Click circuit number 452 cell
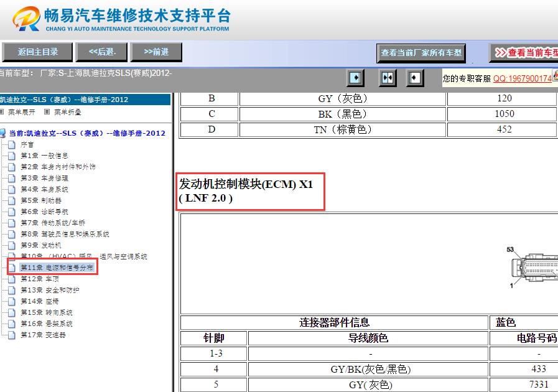Image resolution: width=558 pixels, height=392 pixels. tap(503, 129)
